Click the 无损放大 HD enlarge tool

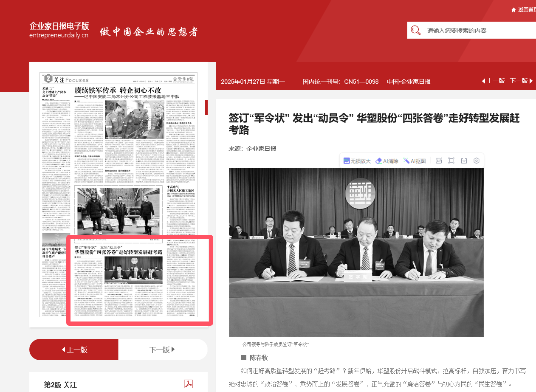click(x=357, y=161)
